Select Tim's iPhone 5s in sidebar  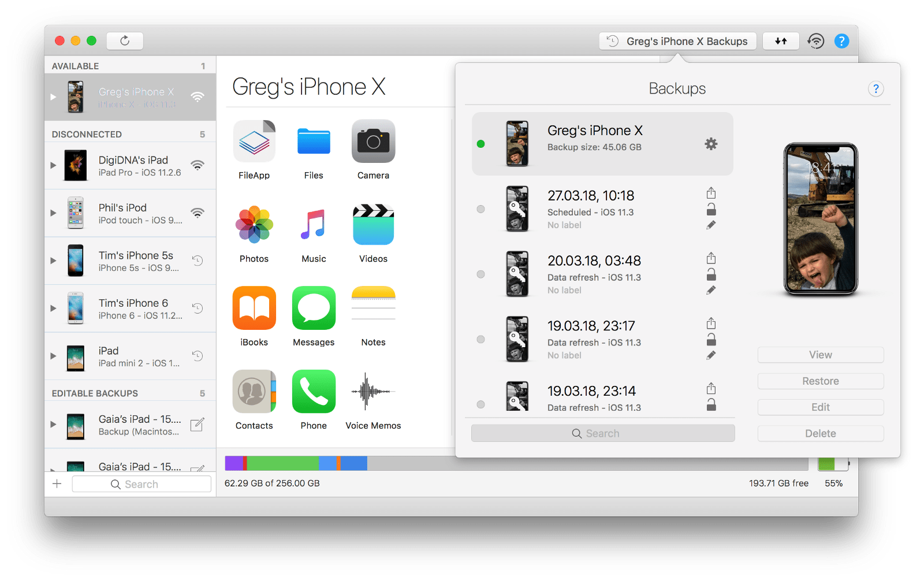[x=131, y=261]
